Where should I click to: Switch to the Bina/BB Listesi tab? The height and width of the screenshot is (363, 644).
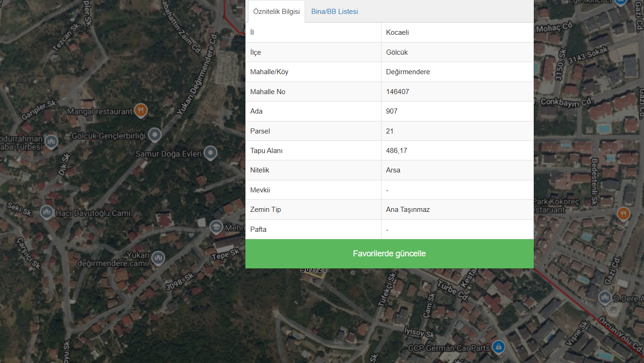334,12
